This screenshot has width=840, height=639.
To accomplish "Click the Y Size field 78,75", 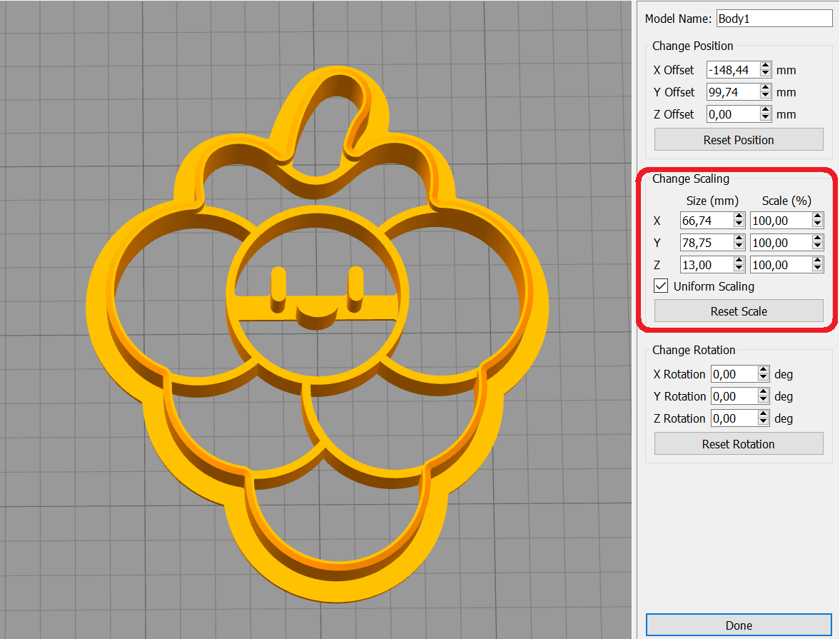I will pyautogui.click(x=707, y=242).
